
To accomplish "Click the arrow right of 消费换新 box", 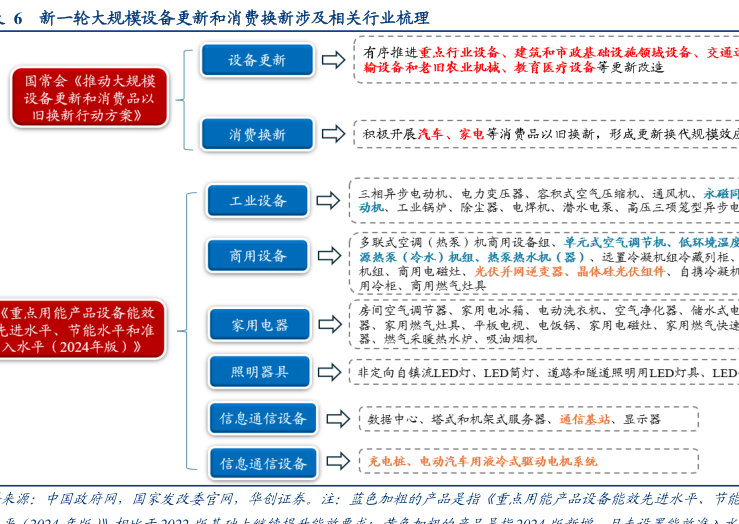I will coord(332,134).
